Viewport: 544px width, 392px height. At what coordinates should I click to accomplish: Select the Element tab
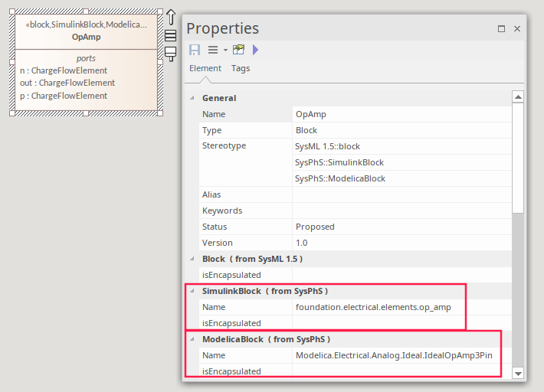tap(205, 68)
